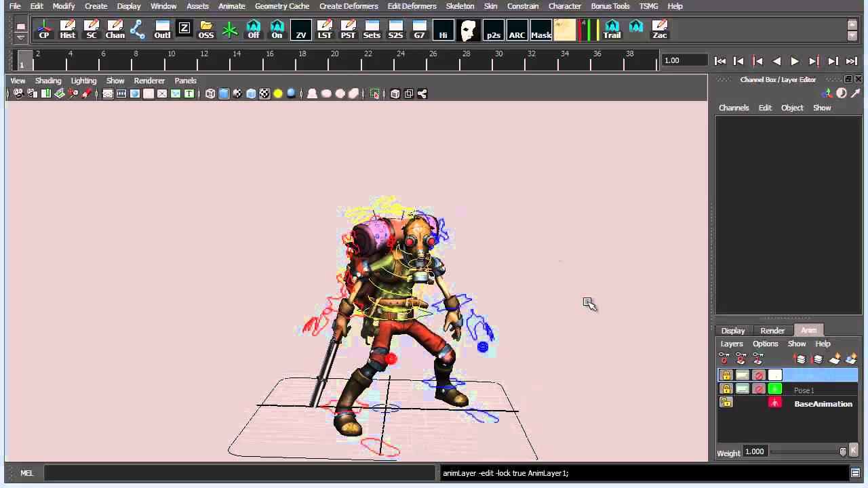Image resolution: width=868 pixels, height=488 pixels.
Task: Click MEL command line label
Action: [x=26, y=473]
